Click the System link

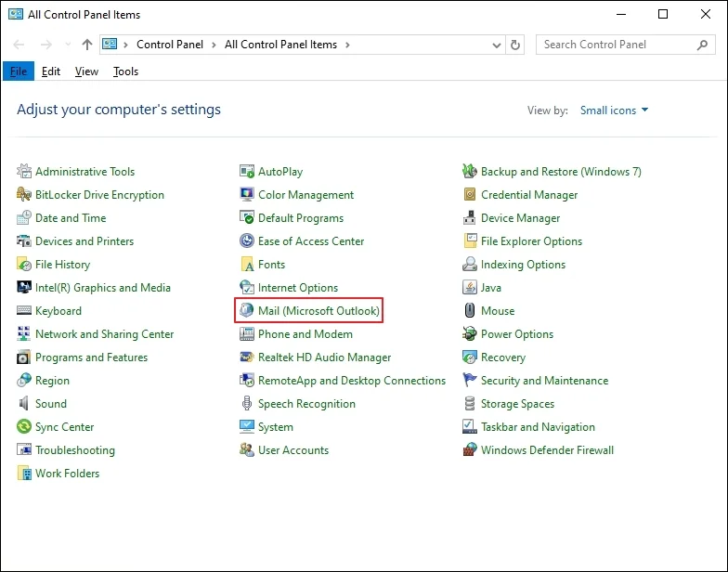tap(276, 427)
